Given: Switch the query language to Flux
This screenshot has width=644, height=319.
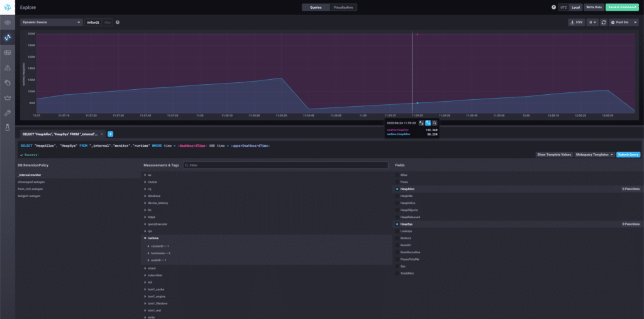Looking at the screenshot, I should pos(108,23).
